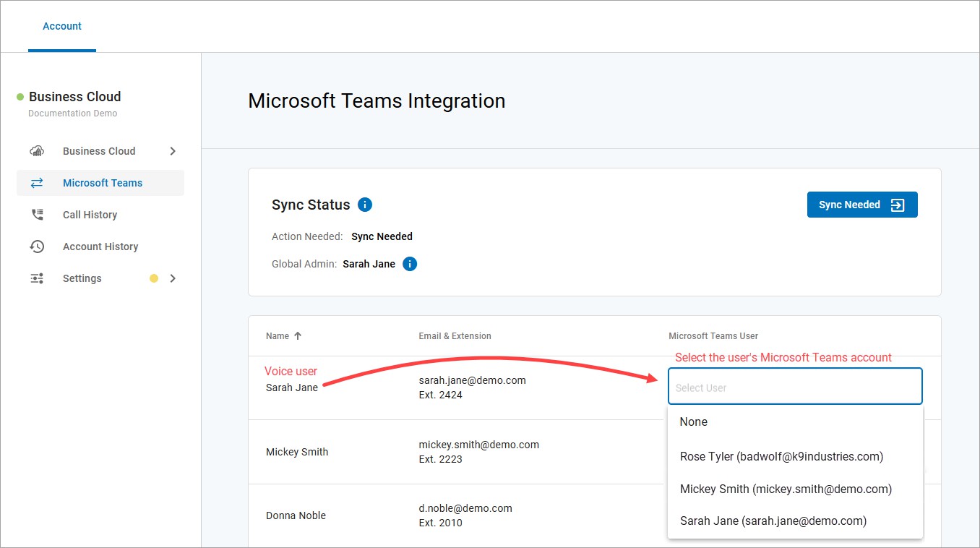Click the Microsoft Teams sync arrows icon

click(x=37, y=183)
